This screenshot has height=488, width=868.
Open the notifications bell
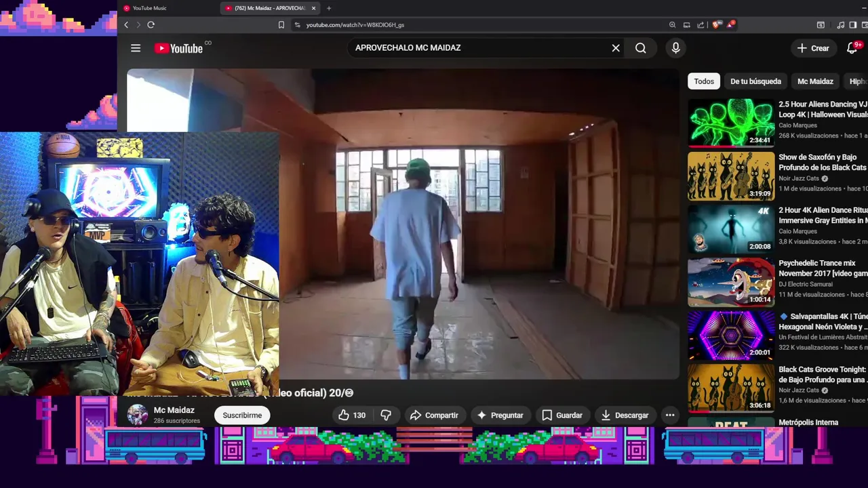(x=852, y=48)
